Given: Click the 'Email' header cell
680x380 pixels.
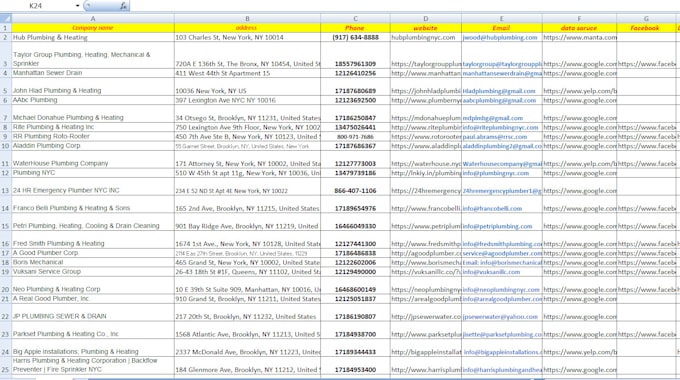Looking at the screenshot, I should (501, 28).
